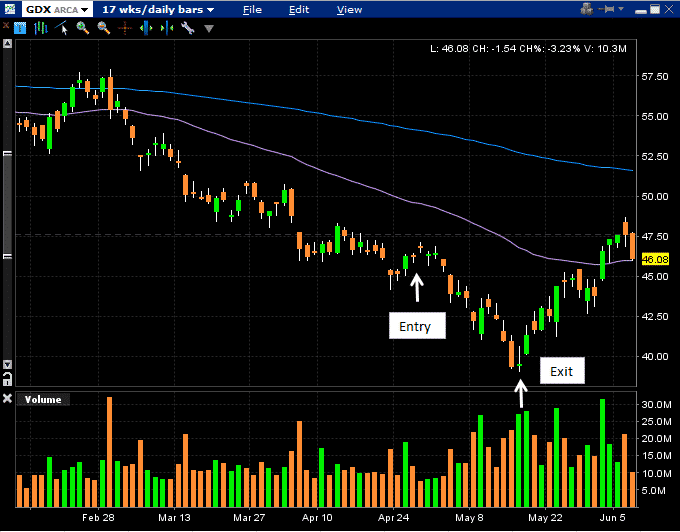Click the 5.0M volume axis label
Screen dimensions: 680x532
[x=654, y=490]
